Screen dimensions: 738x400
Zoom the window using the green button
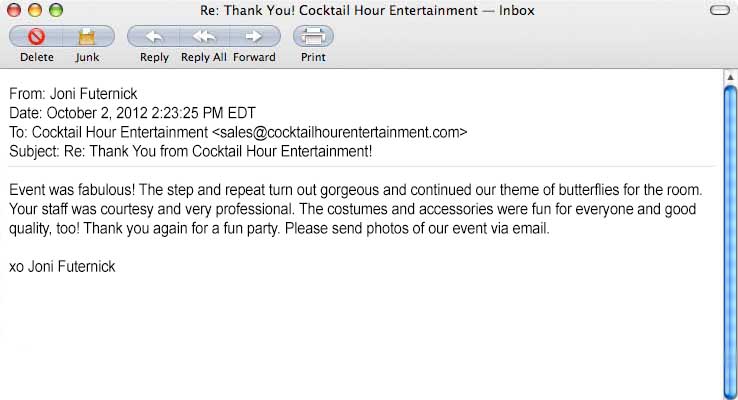pyautogui.click(x=56, y=11)
